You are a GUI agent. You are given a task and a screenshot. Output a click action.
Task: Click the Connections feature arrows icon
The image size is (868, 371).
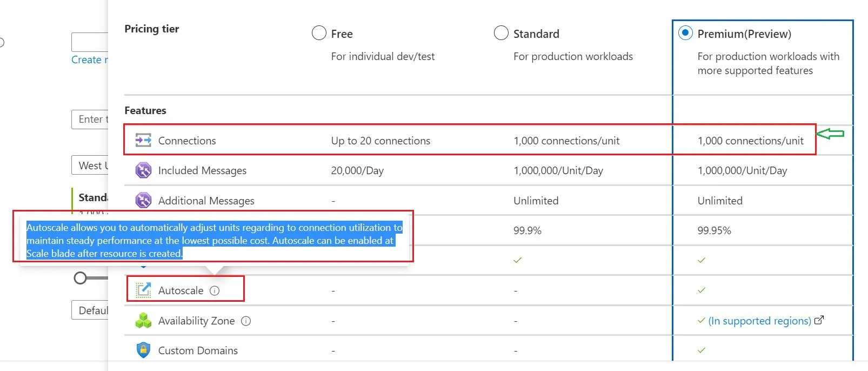point(143,141)
